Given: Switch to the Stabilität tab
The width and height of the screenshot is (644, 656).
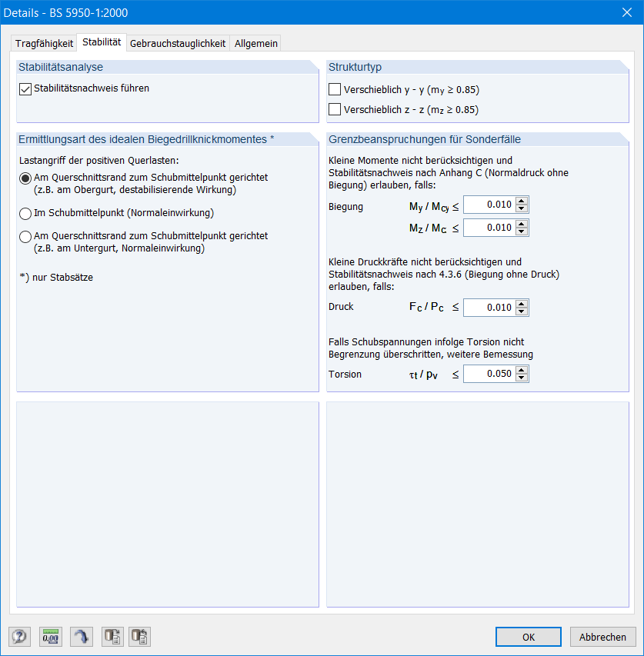Looking at the screenshot, I should point(102,42).
